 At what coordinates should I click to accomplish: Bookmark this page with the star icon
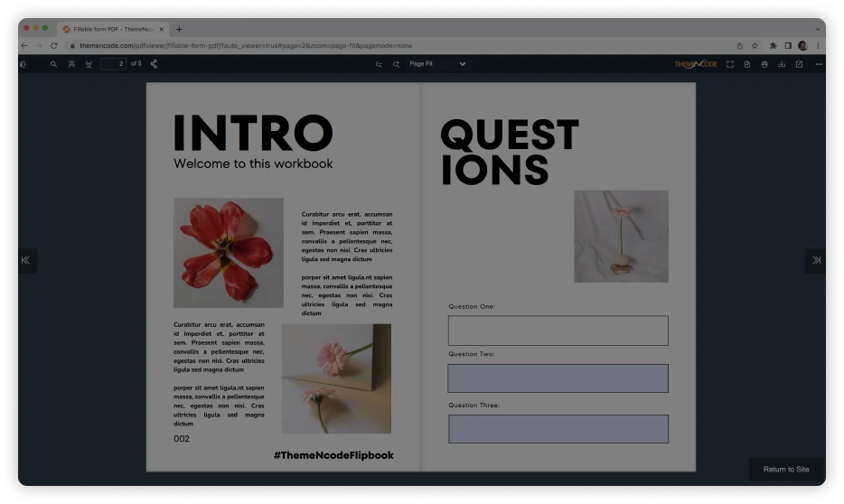click(x=755, y=45)
